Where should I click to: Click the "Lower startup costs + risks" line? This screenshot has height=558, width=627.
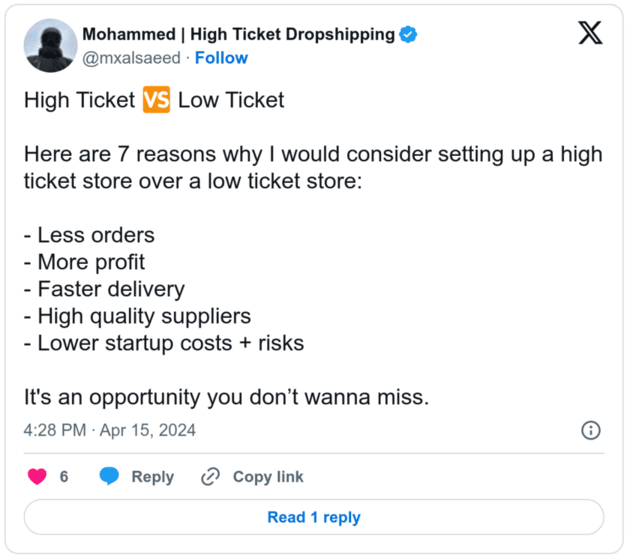(164, 343)
